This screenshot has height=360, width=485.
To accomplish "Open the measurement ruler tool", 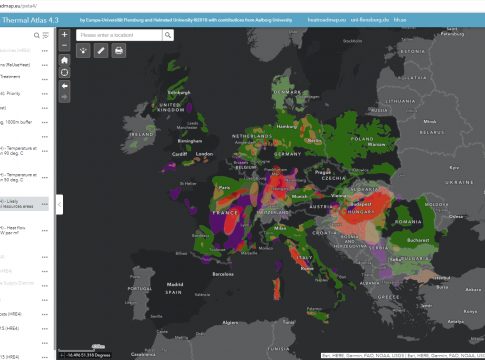I will pyautogui.click(x=101, y=51).
